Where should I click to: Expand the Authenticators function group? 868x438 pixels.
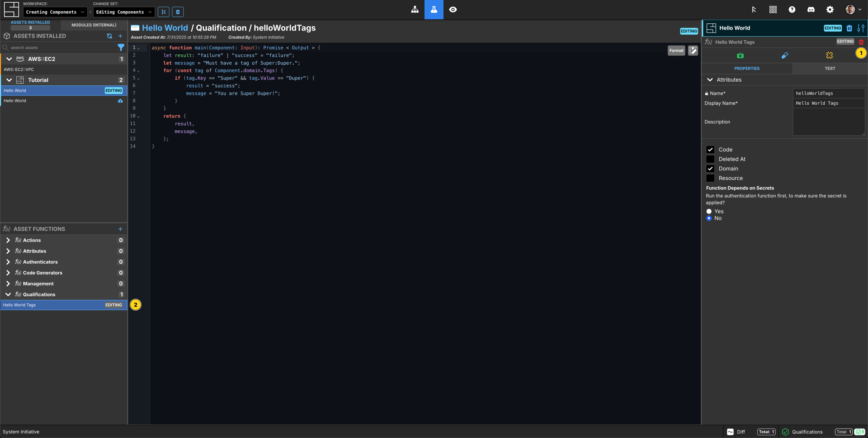8,262
